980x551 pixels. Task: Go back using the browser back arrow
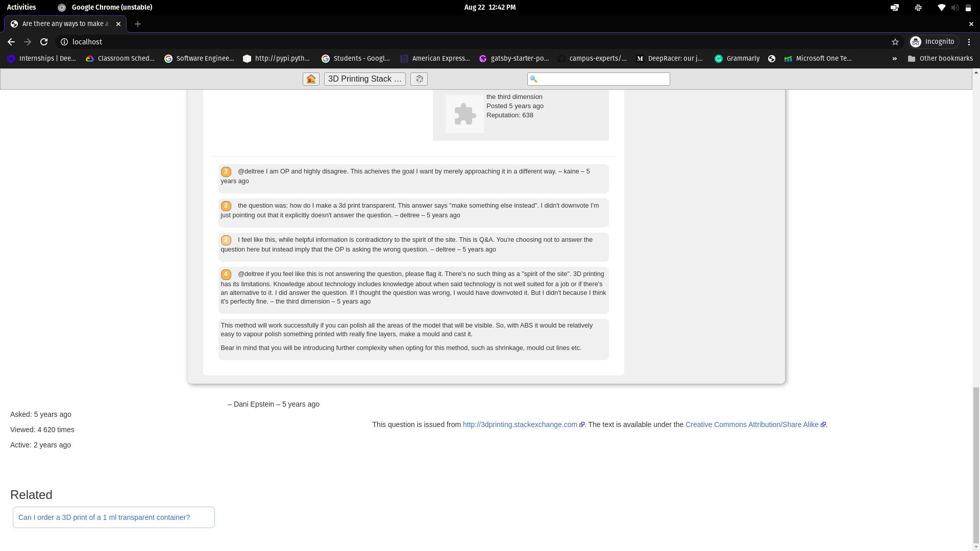pyautogui.click(x=11, y=42)
